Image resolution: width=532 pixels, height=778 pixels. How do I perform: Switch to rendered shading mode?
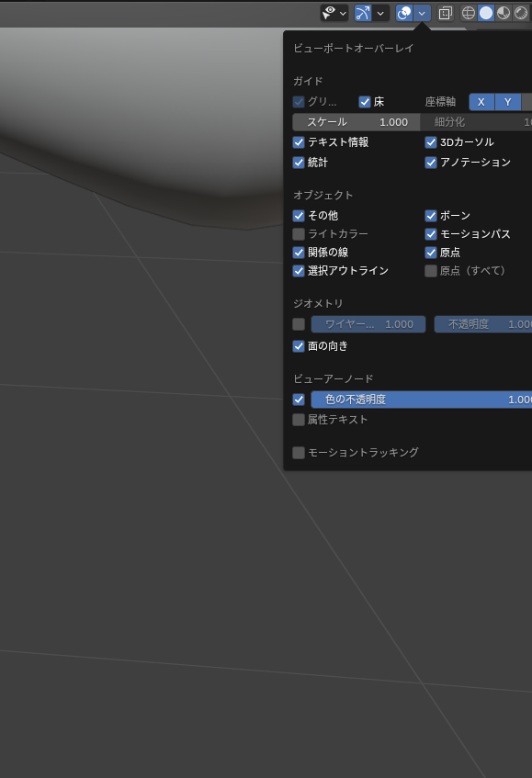(x=521, y=13)
